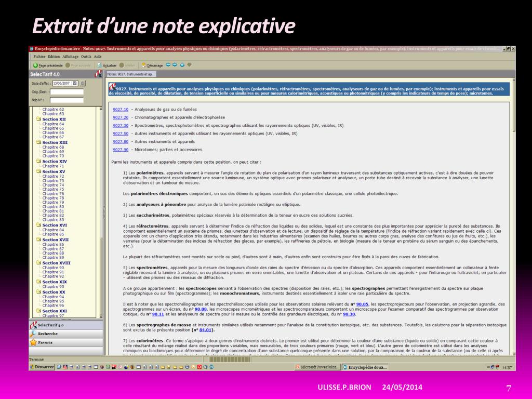Open the Recherche pane
This screenshot has height=399, width=532.
click(66, 334)
